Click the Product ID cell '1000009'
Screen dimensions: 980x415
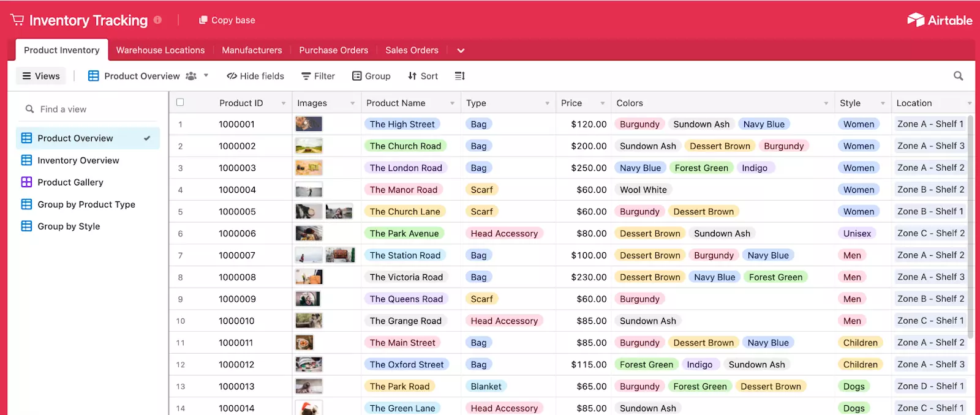coord(237,299)
